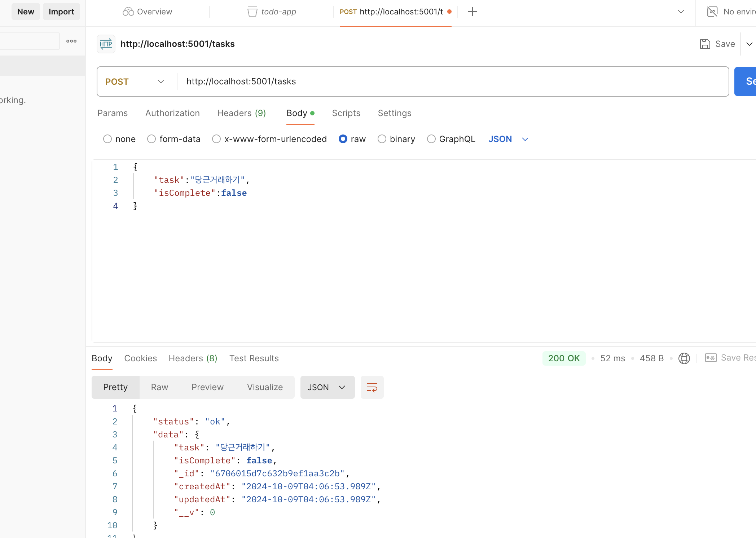Switch response view to Raw
The height and width of the screenshot is (538, 756).
(159, 387)
